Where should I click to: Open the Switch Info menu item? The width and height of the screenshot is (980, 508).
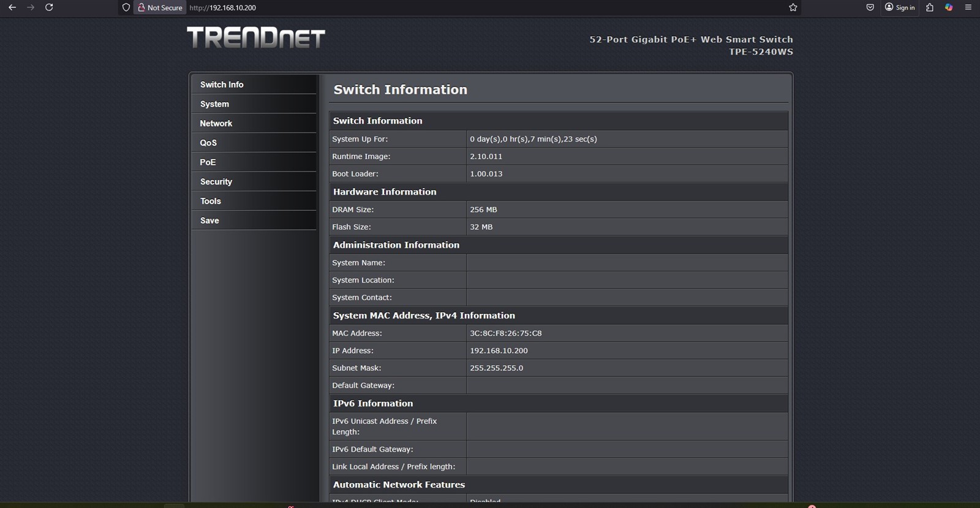tap(254, 85)
